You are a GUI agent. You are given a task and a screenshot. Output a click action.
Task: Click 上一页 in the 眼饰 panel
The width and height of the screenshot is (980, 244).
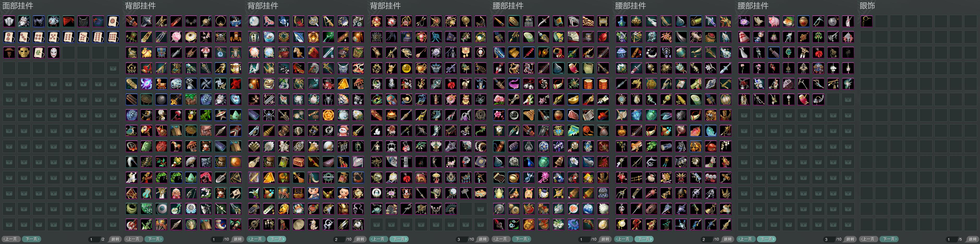868,239
